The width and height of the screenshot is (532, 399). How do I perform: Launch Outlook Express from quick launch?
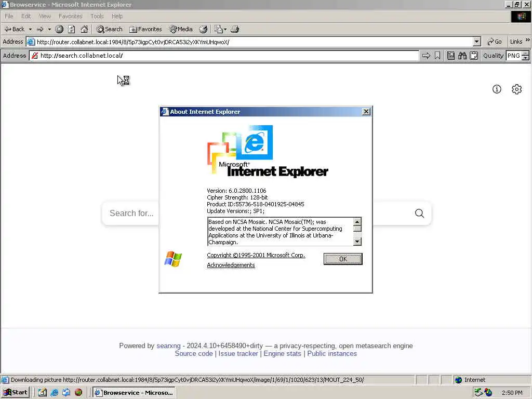[x=66, y=392]
